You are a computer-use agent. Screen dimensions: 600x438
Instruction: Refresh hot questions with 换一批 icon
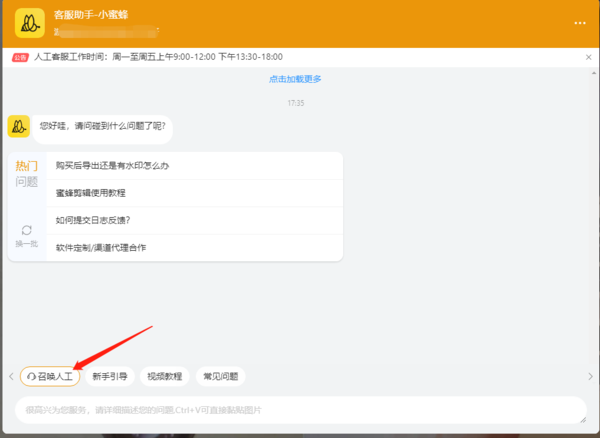click(x=27, y=230)
